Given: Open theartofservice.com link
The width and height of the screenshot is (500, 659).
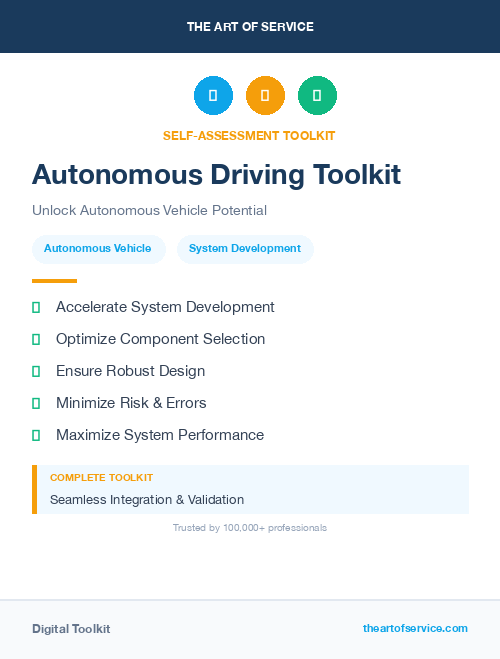Looking at the screenshot, I should pyautogui.click(x=415, y=628).
